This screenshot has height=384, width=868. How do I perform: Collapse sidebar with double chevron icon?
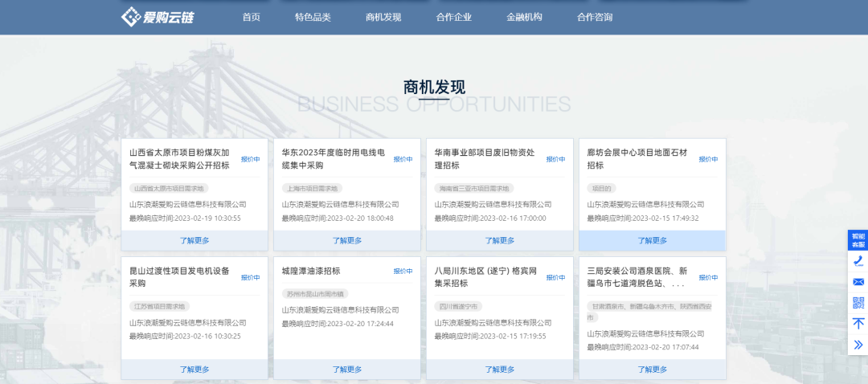pyautogui.click(x=858, y=345)
